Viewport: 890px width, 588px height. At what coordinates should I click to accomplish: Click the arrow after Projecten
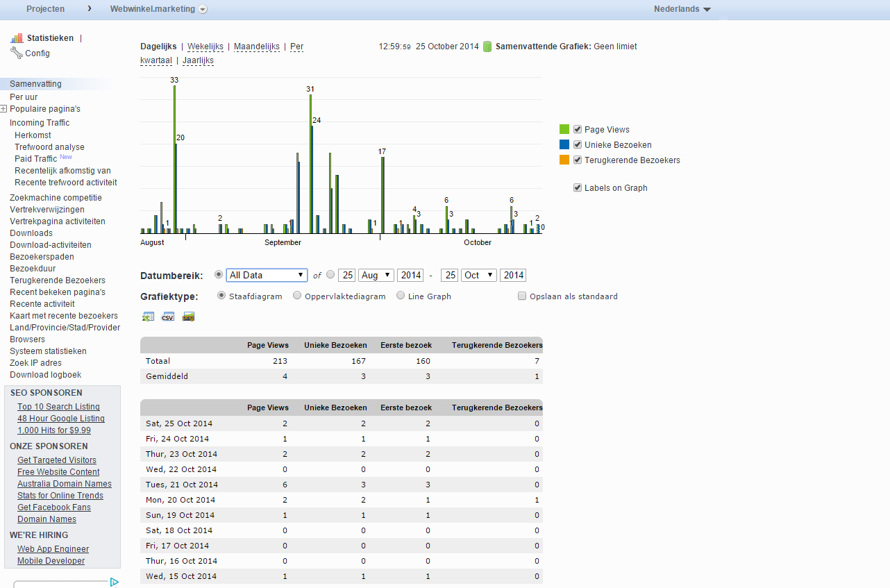(90, 9)
